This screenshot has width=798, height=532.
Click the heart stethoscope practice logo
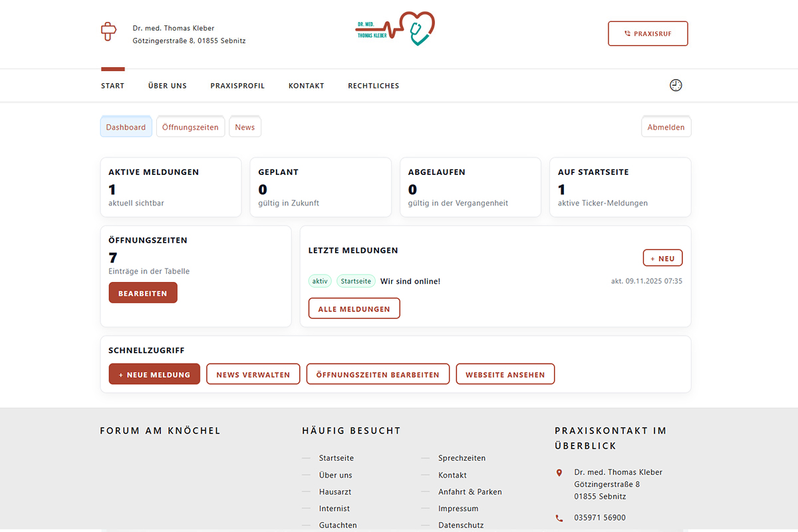[x=395, y=29]
